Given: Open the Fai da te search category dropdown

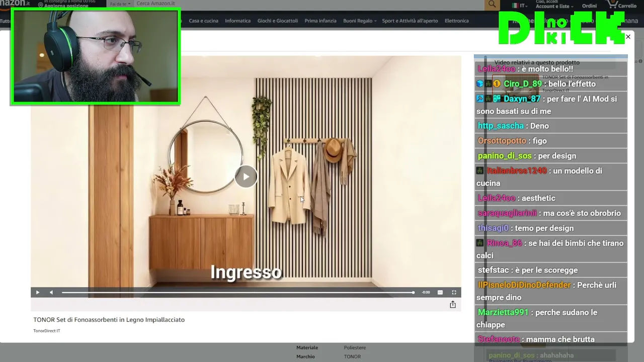Looking at the screenshot, I should [120, 4].
